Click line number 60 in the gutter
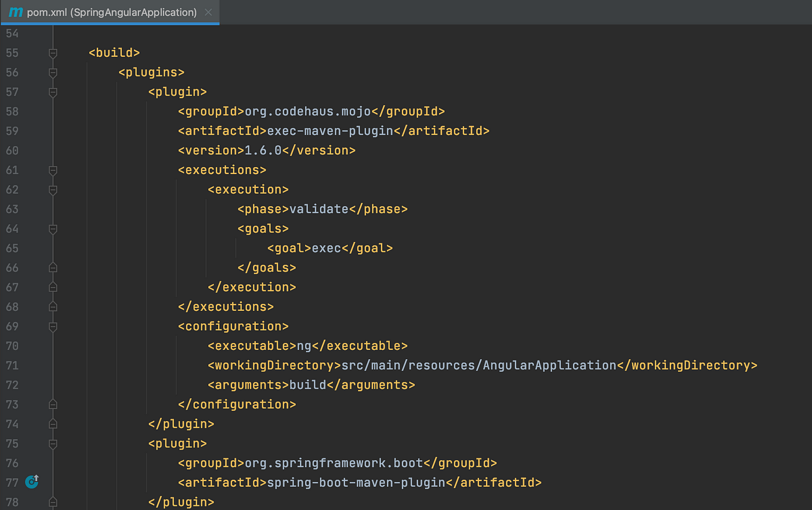The width and height of the screenshot is (812, 510). [x=12, y=151]
